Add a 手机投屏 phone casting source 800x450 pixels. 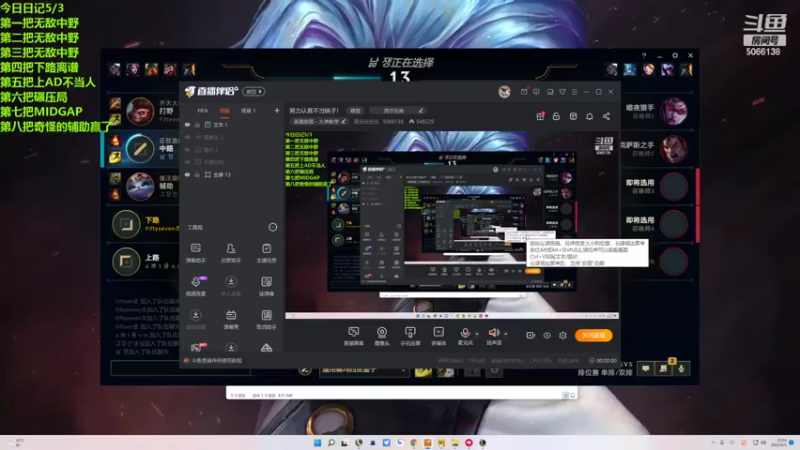tap(410, 336)
